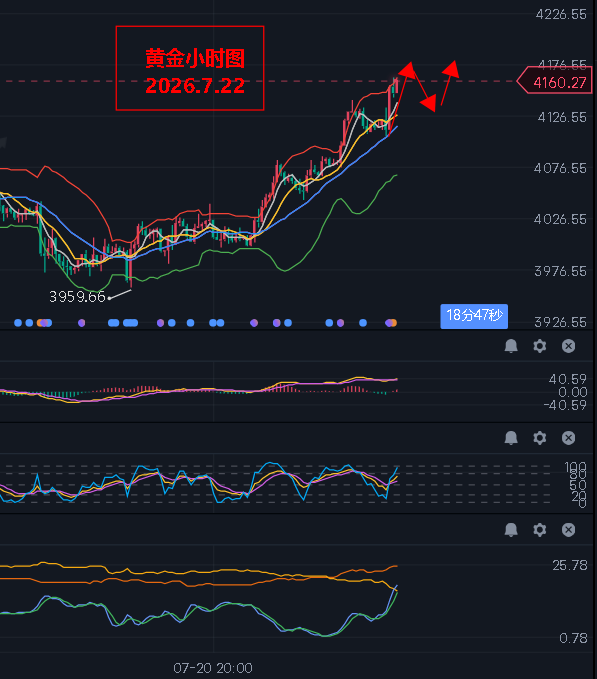
Task: Click MACD scale value -40.59
Action: click(x=565, y=405)
